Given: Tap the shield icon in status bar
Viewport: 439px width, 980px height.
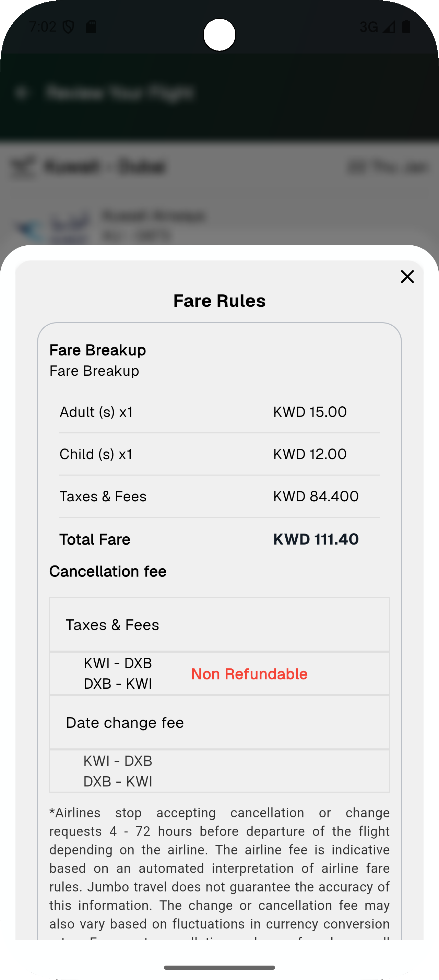Looking at the screenshot, I should click(68, 27).
